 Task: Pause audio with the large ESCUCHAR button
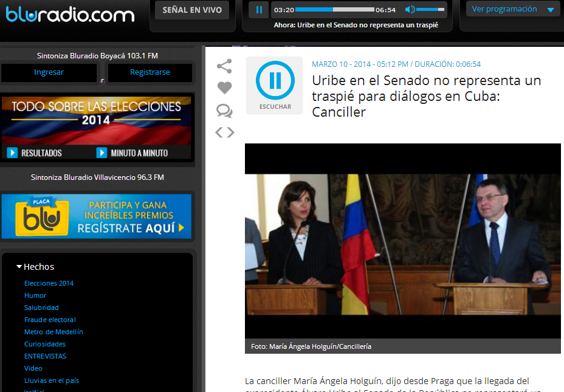pos(275,86)
